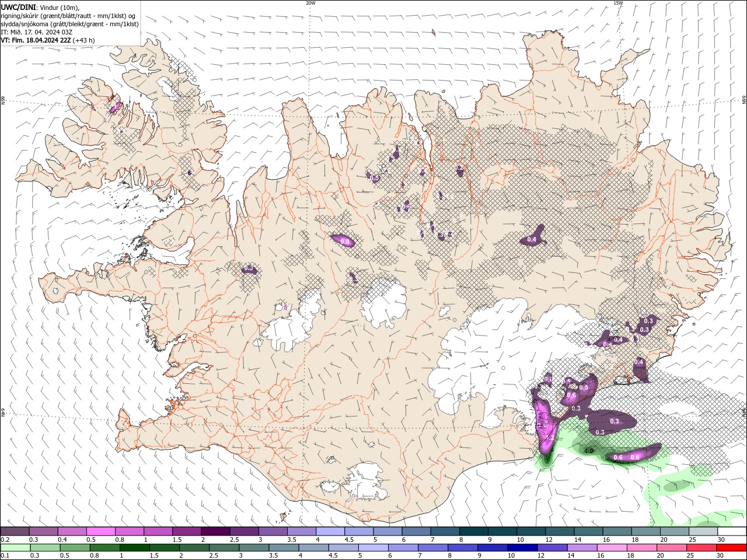Click the bottom-row legend value 0.1
747x560 pixels.
(5, 556)
